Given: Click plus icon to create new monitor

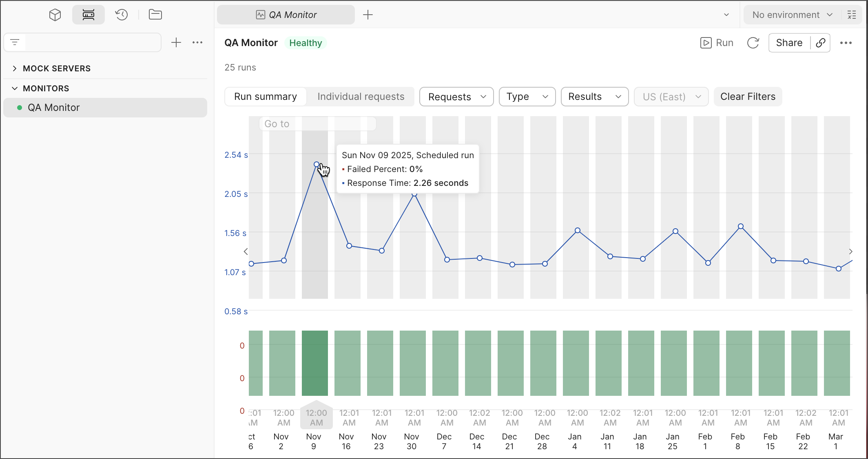Looking at the screenshot, I should pyautogui.click(x=176, y=42).
